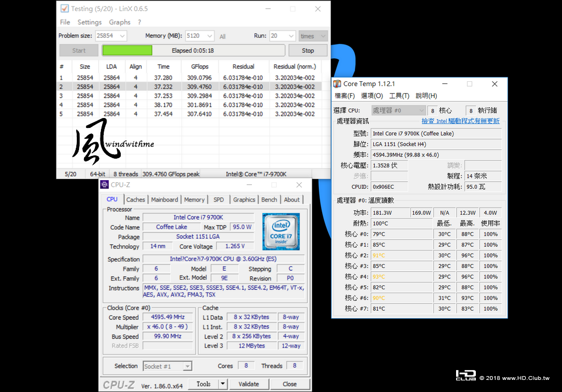Click the GFlops column header in LinX

pos(200,66)
